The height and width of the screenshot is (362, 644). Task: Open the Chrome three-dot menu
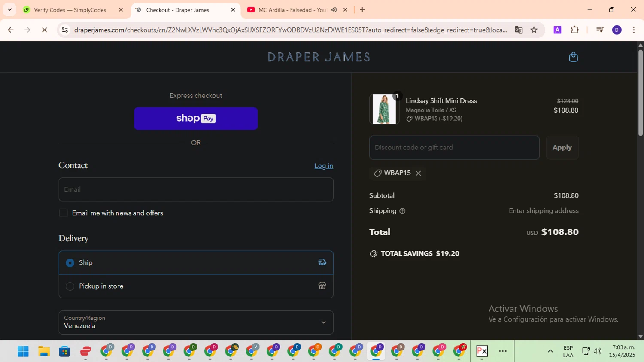[634, 30]
